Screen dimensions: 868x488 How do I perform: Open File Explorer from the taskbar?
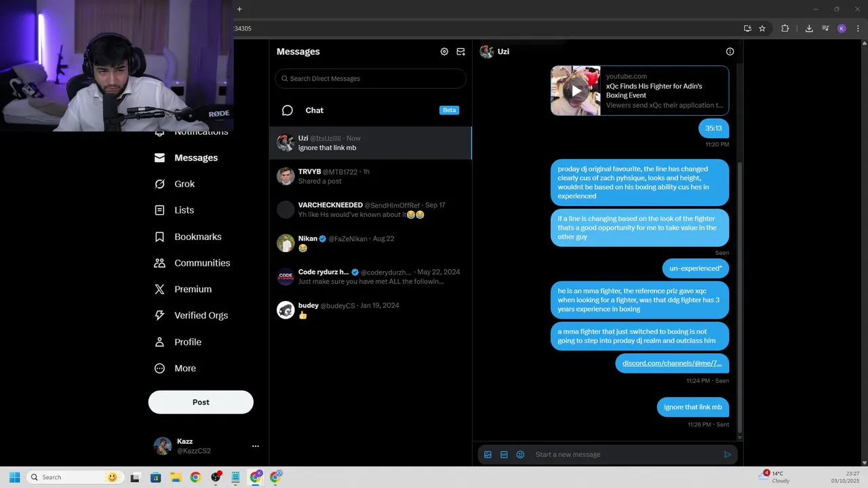point(176,477)
